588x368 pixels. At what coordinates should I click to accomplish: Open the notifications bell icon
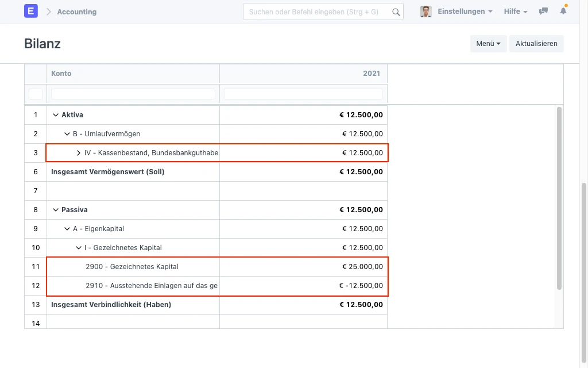click(x=563, y=11)
